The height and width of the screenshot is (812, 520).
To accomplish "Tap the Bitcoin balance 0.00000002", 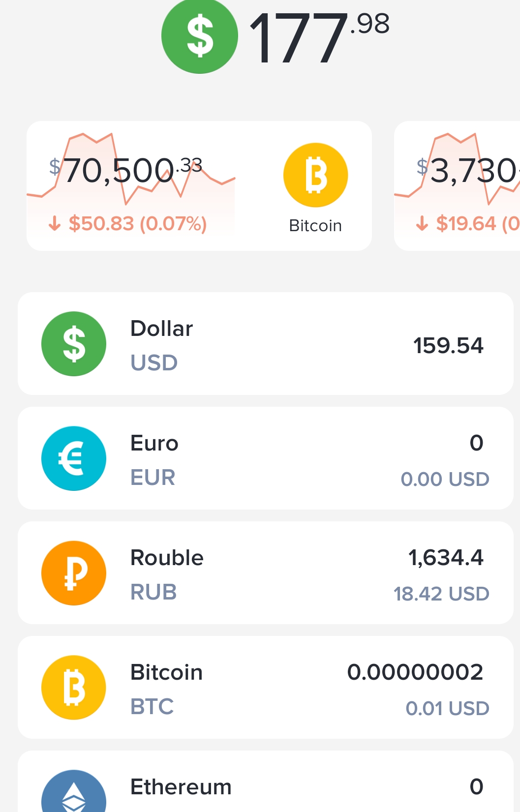I will click(415, 672).
